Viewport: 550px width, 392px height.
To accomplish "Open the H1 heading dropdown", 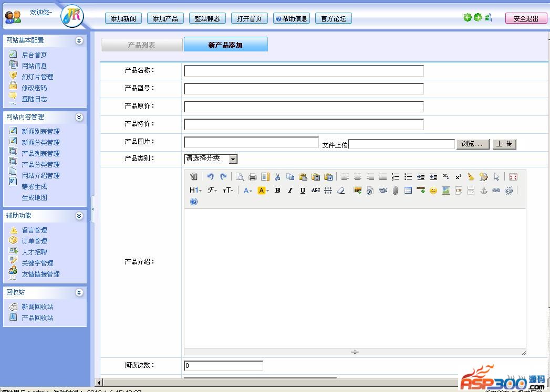I will [195, 190].
